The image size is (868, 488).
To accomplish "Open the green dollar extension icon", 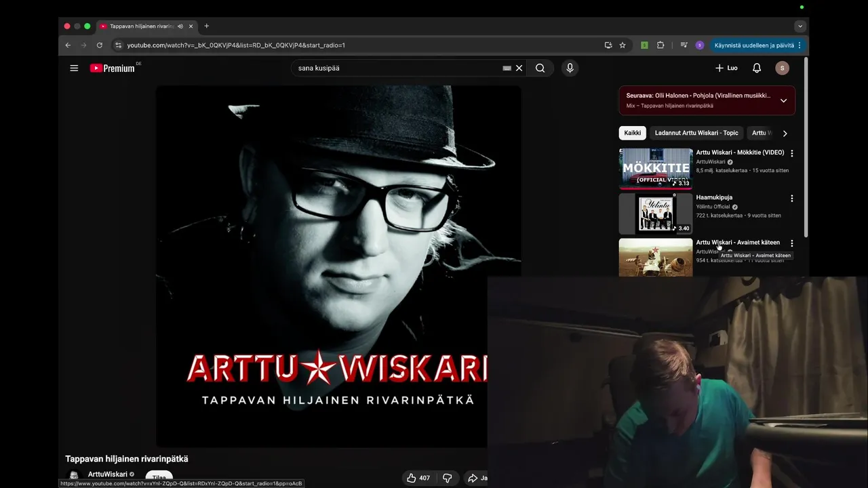I will click(644, 45).
